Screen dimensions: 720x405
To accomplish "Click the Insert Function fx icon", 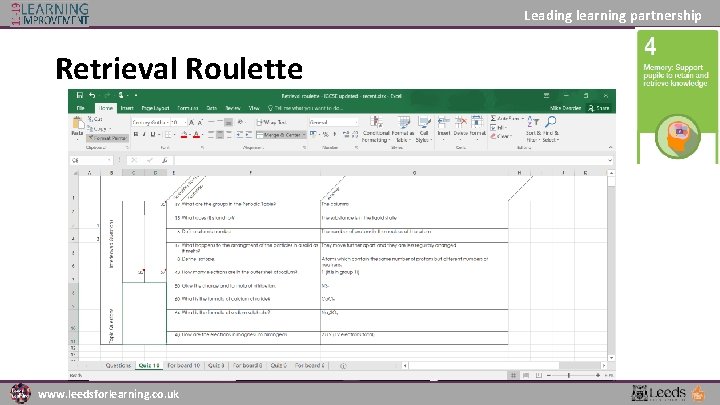I will [x=164, y=160].
